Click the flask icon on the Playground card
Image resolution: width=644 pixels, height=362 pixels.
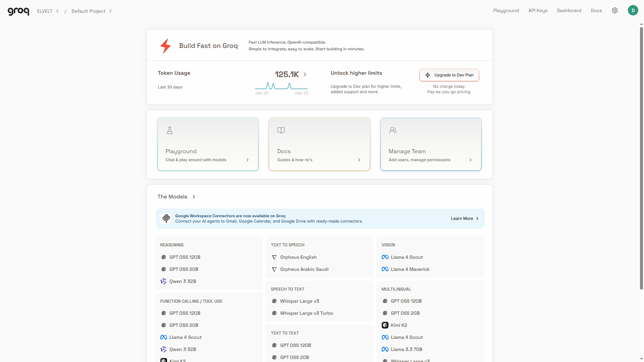pos(170,130)
